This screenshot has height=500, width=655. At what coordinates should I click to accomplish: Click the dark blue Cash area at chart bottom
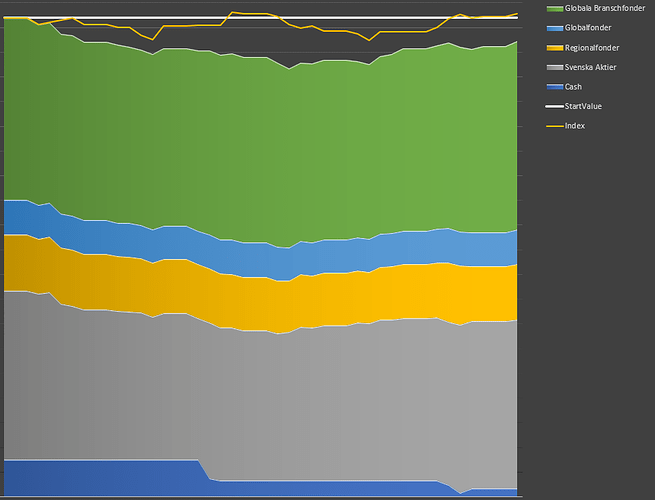tap(100, 478)
